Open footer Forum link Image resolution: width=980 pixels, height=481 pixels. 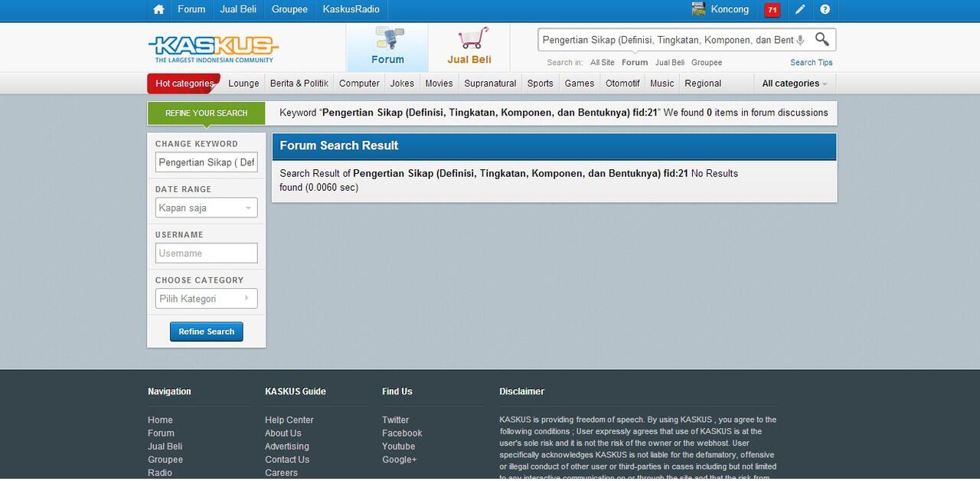point(161,433)
